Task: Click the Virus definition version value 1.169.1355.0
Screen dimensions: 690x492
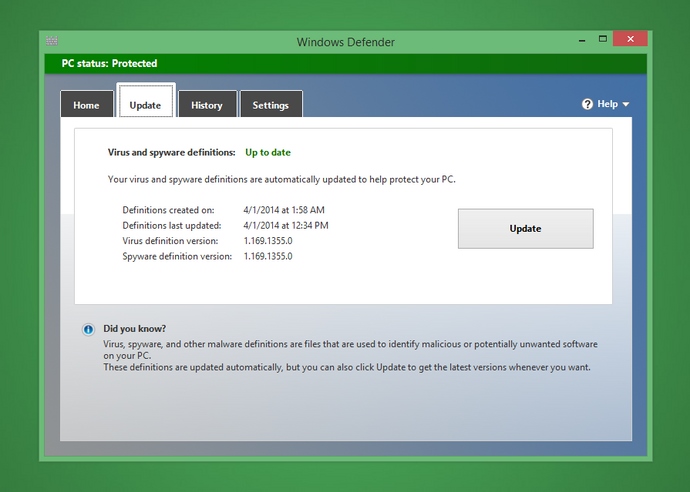Action: 268,241
